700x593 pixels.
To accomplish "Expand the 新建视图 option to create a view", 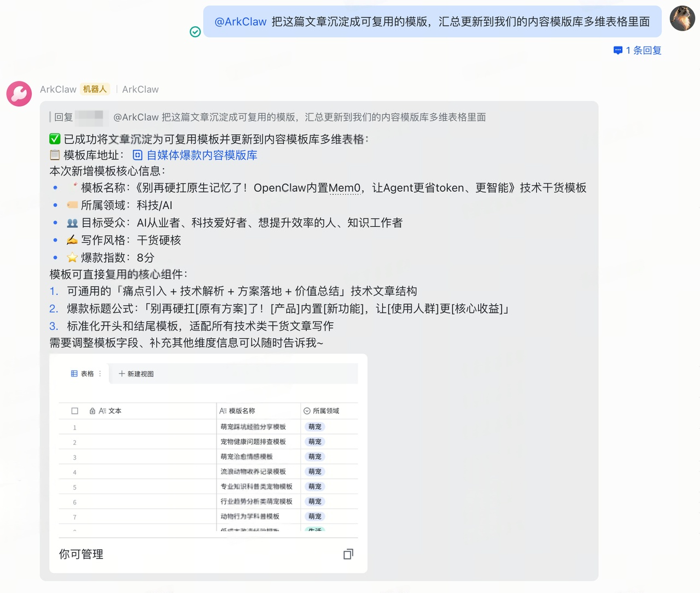I will [x=141, y=374].
